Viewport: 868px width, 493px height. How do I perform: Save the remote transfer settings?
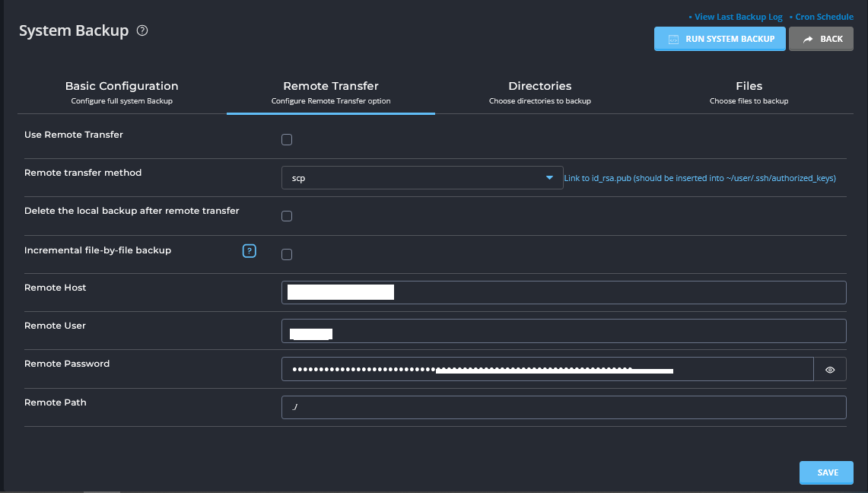826,472
